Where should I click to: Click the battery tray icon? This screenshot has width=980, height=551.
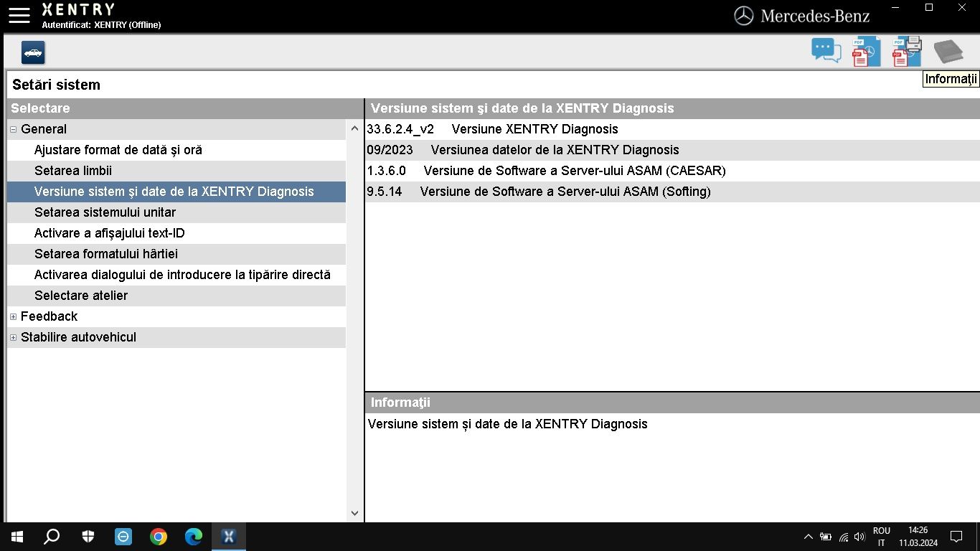coord(826,537)
